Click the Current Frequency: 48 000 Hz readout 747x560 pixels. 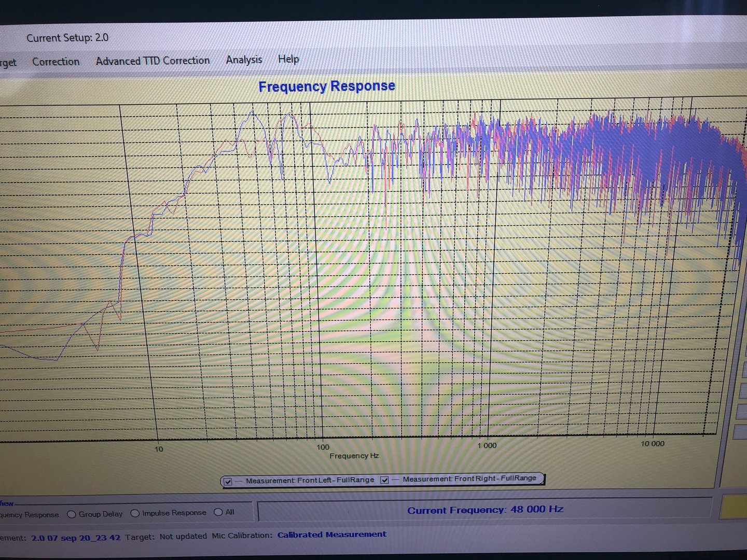[x=485, y=510]
